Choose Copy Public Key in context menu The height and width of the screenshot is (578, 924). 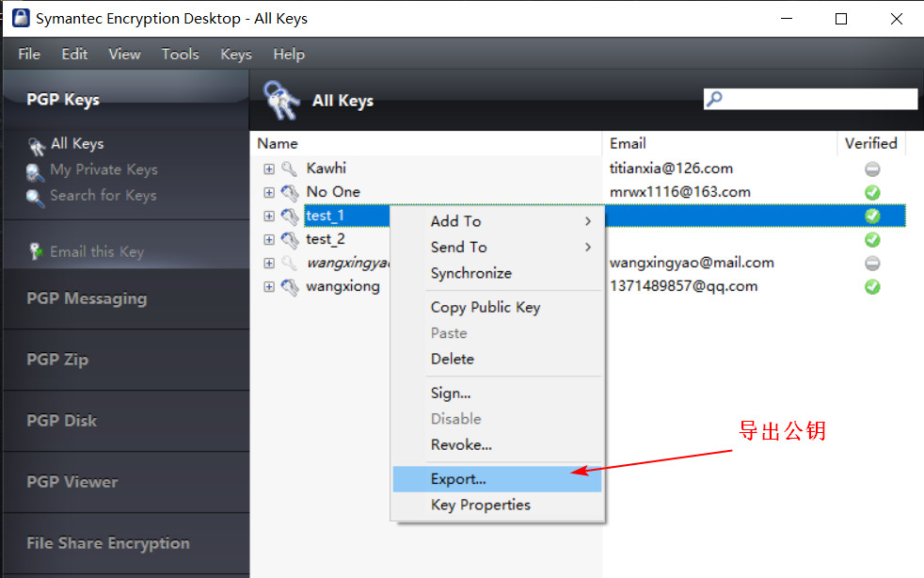click(498, 307)
